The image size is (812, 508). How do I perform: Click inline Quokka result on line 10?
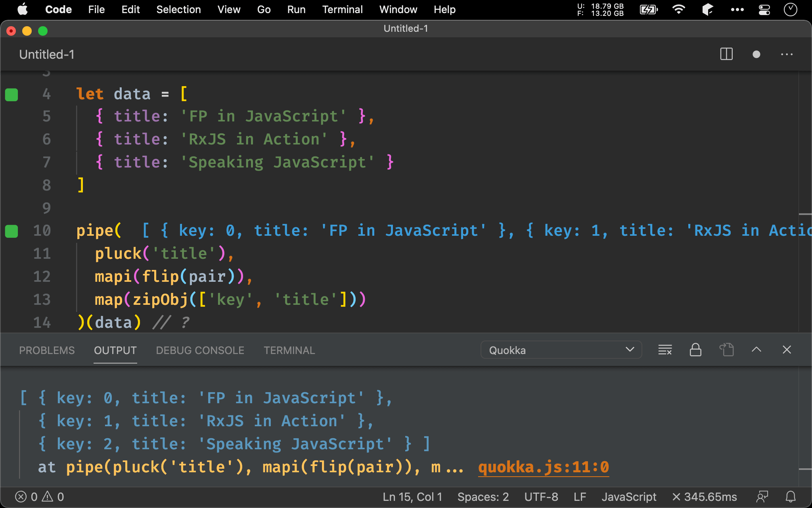[477, 231]
